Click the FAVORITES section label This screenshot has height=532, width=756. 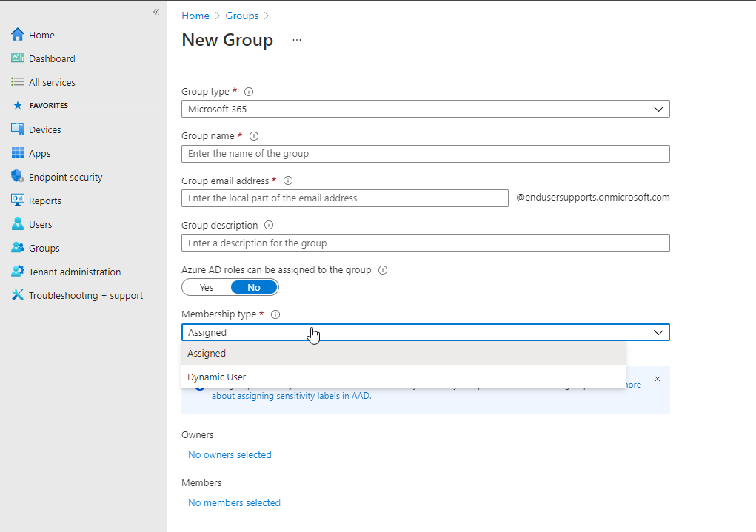pos(49,105)
